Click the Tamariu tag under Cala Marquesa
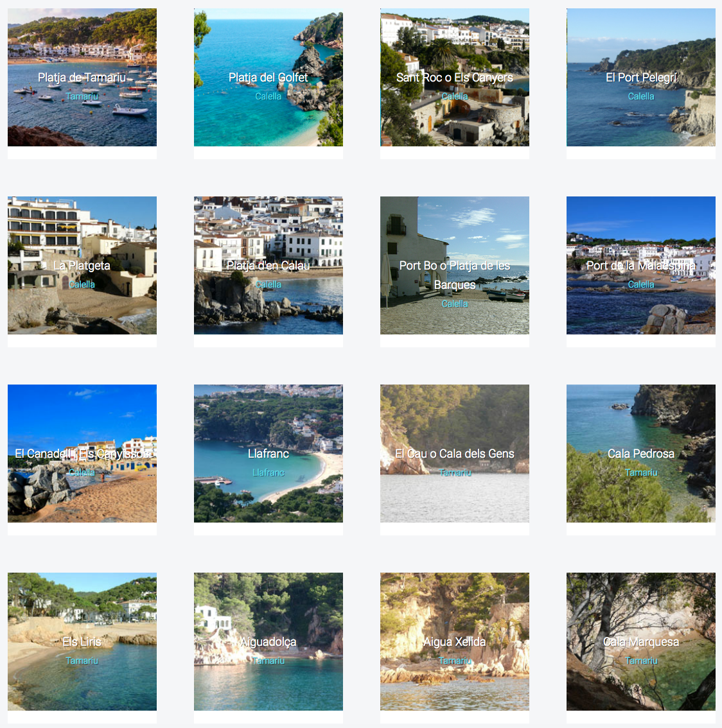The width and height of the screenshot is (722, 728). 641,661
